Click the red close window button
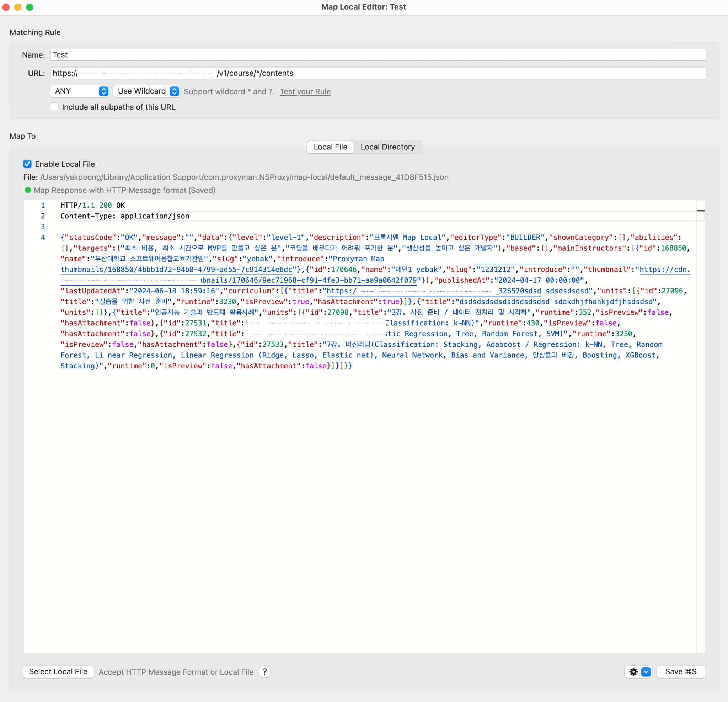 click(x=6, y=7)
